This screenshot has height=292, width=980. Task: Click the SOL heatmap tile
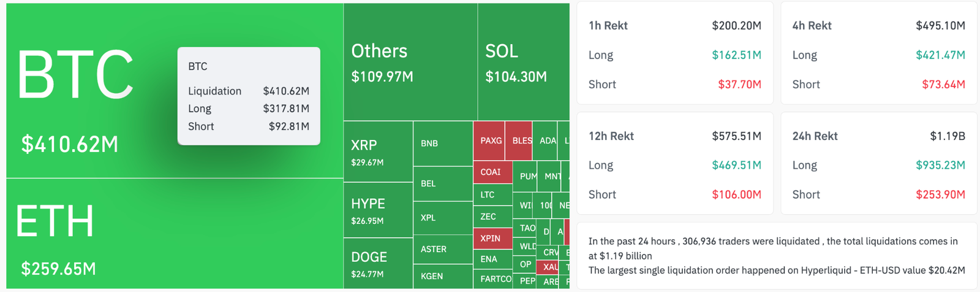point(524,63)
